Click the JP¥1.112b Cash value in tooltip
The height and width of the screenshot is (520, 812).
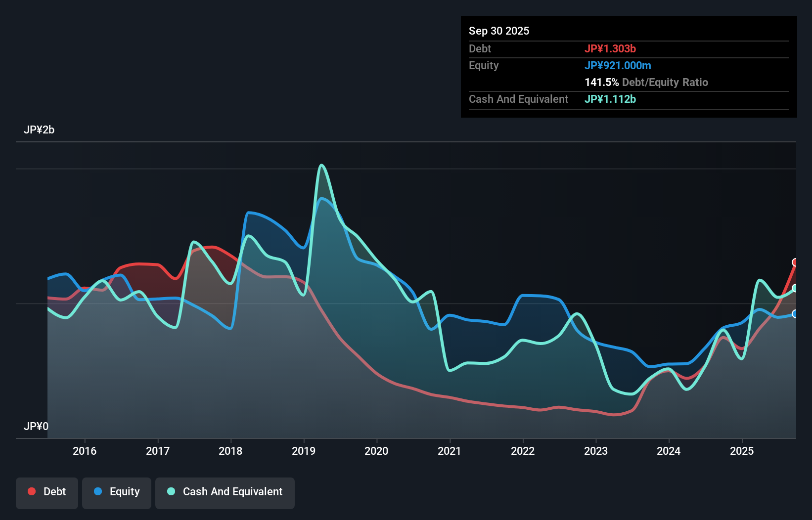coord(610,99)
